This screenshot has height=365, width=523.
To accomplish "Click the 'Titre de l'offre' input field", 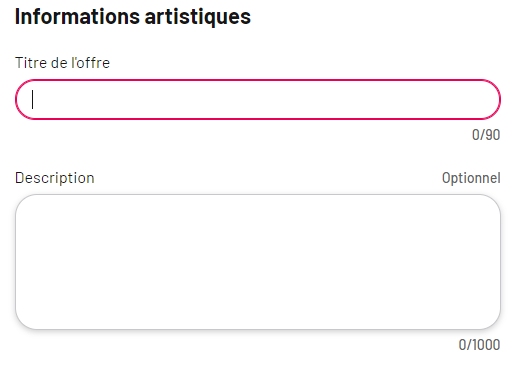I will click(258, 99).
